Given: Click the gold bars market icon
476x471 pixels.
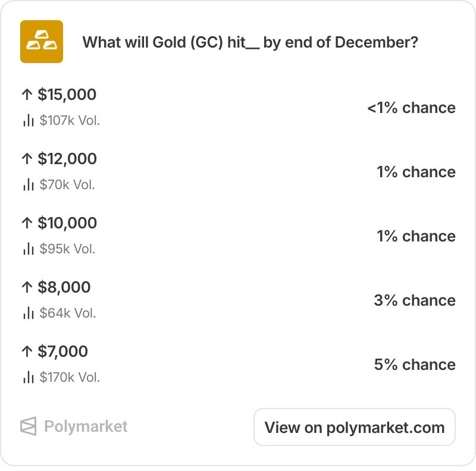Looking at the screenshot, I should pos(42,42).
